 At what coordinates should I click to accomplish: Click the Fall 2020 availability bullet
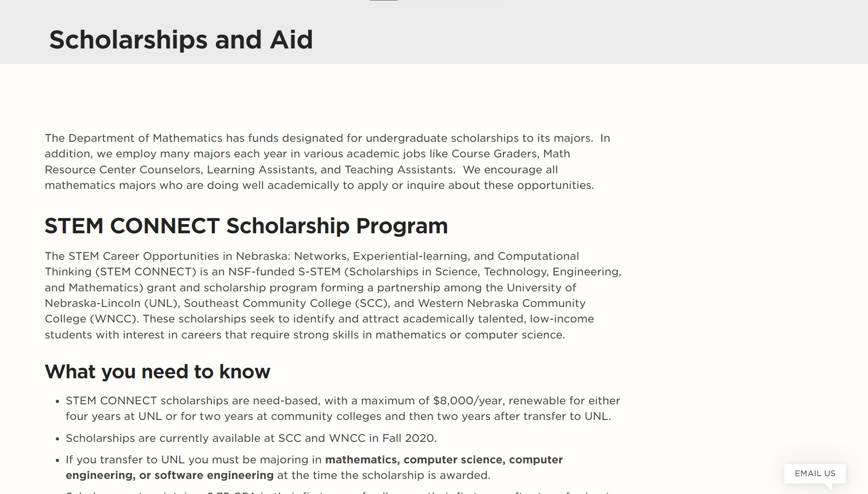point(251,438)
